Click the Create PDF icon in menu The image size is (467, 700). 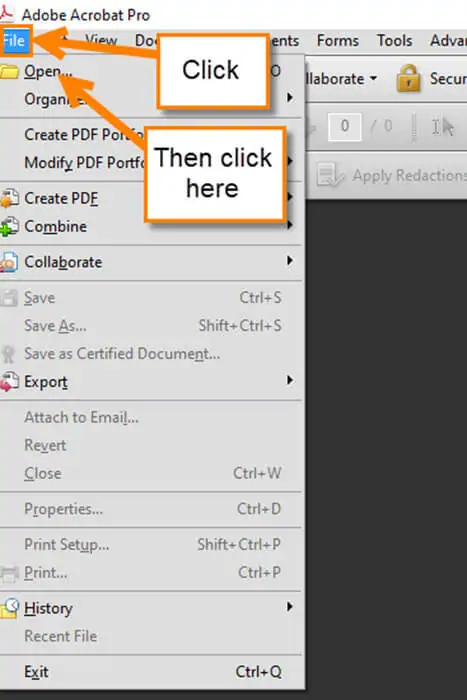click(x=9, y=198)
